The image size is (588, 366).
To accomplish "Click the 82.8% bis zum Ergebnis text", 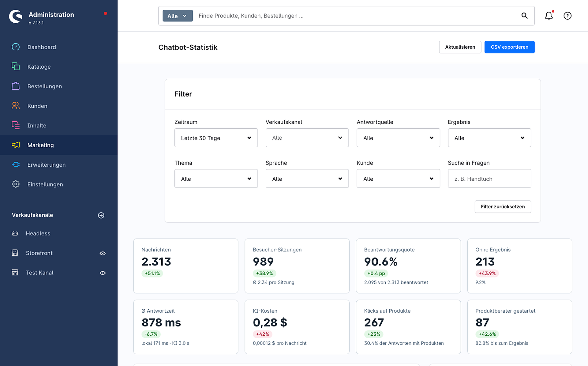I will pyautogui.click(x=502, y=343).
